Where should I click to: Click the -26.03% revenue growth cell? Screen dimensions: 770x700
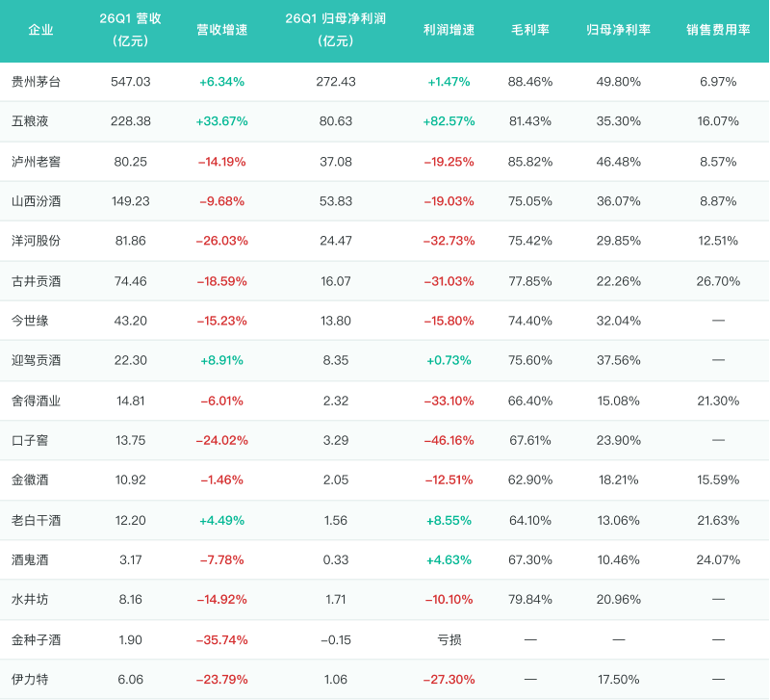[x=222, y=241]
